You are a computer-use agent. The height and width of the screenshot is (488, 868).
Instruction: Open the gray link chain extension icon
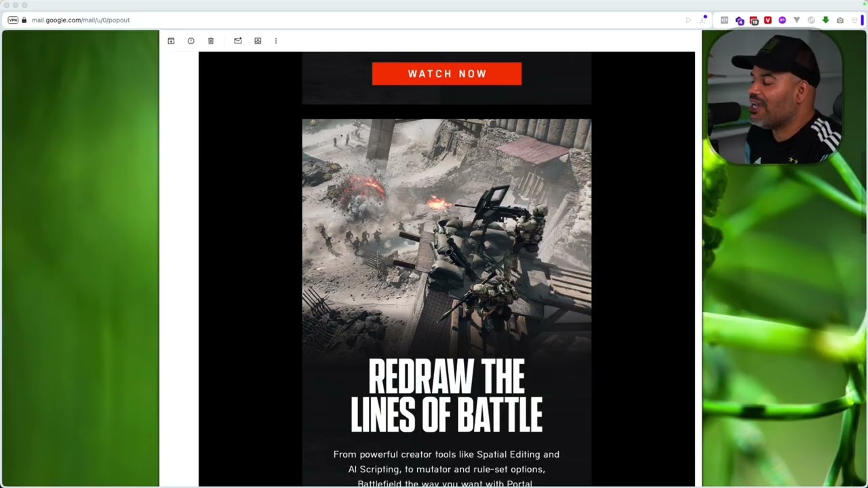pos(811,20)
